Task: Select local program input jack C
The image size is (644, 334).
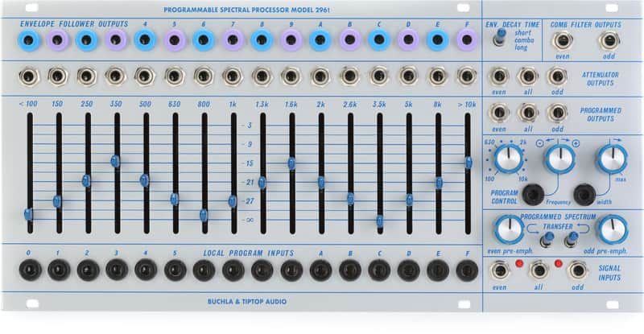Action: point(379,270)
